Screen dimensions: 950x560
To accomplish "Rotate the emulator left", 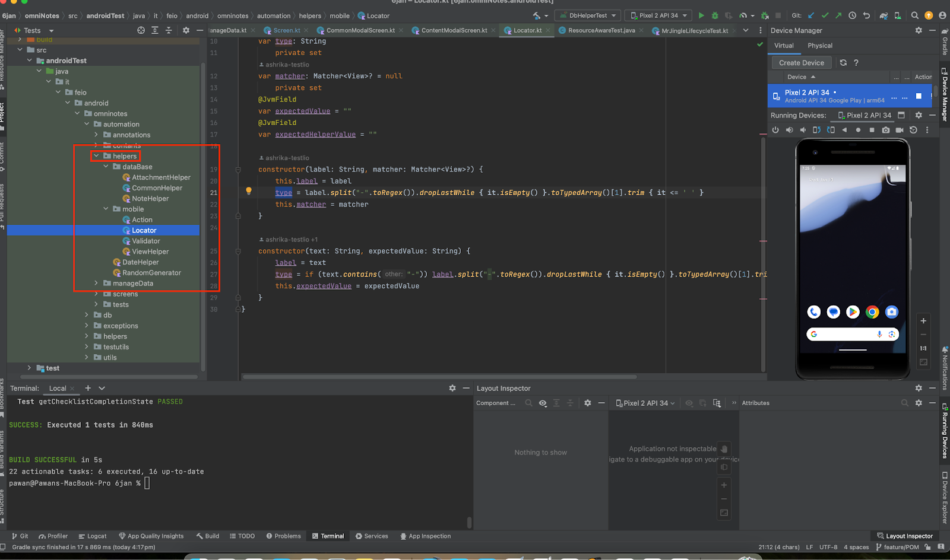I will pos(816,130).
